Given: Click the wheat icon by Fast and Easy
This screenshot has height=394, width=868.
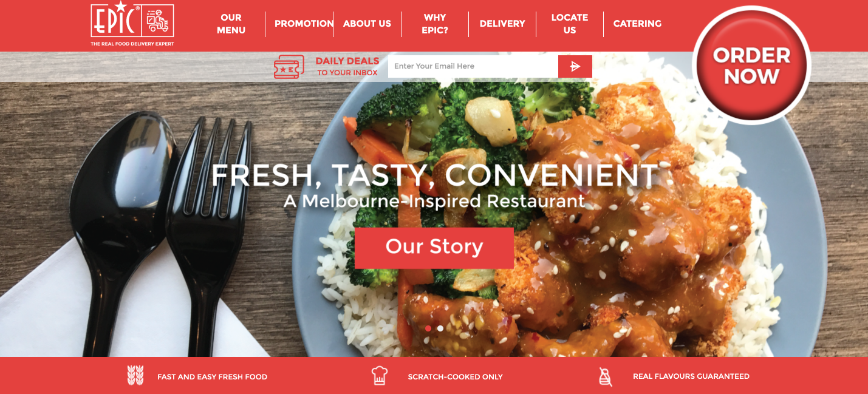Looking at the screenshot, I should [135, 376].
